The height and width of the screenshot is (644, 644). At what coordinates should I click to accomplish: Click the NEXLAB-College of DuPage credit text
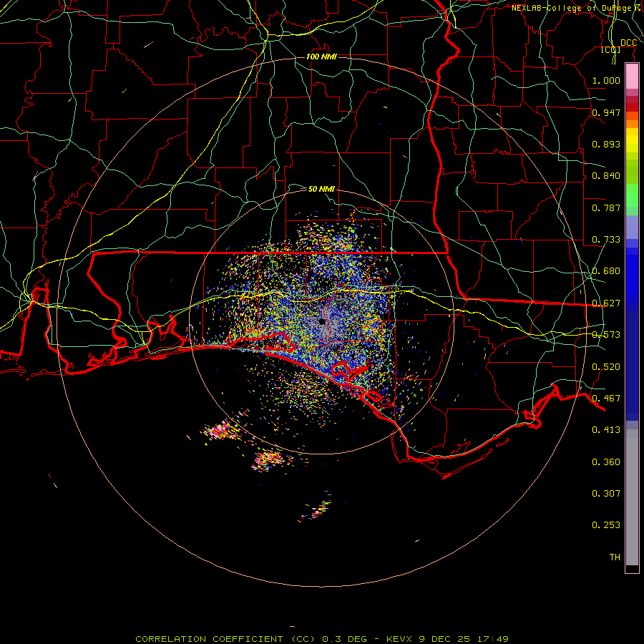pyautogui.click(x=577, y=8)
